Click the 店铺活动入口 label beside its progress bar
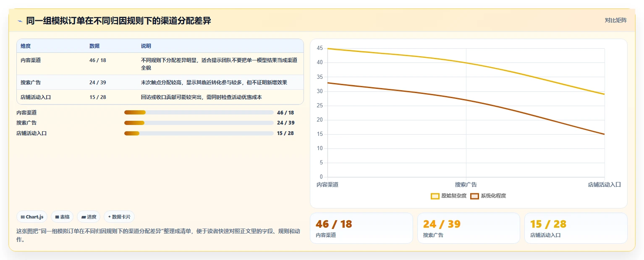This screenshot has width=644, height=260. pos(31,133)
